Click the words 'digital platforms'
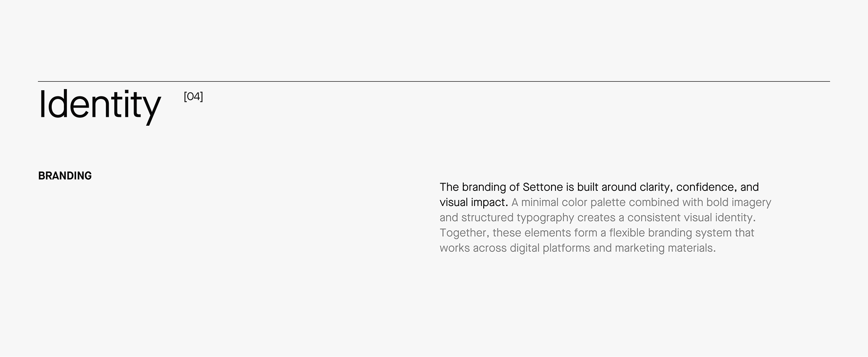Image resolution: width=868 pixels, height=357 pixels. [x=550, y=248]
